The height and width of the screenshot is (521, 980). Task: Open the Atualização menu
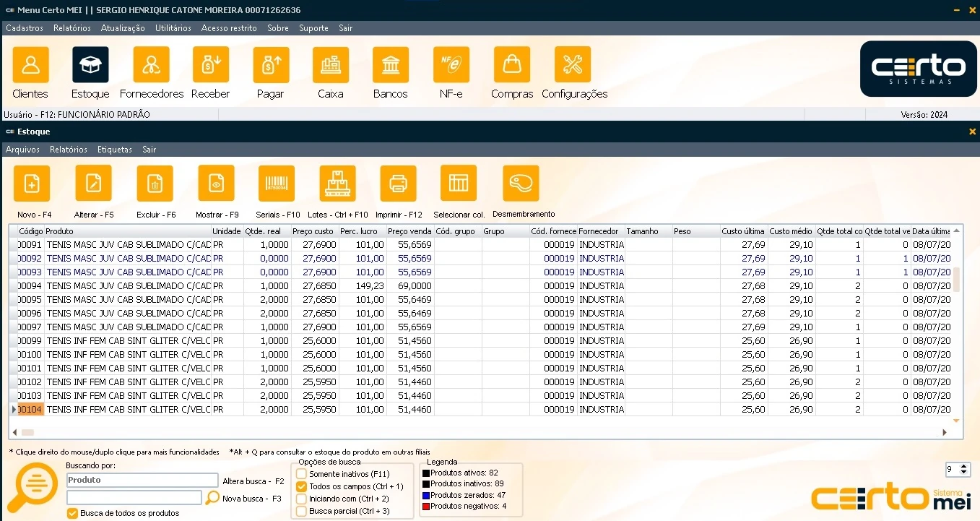(123, 28)
